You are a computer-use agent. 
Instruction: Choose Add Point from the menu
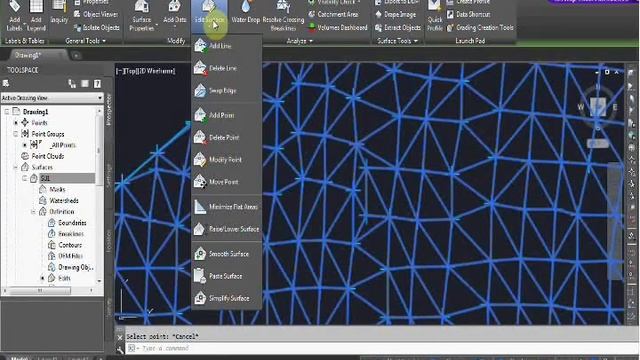click(227, 115)
